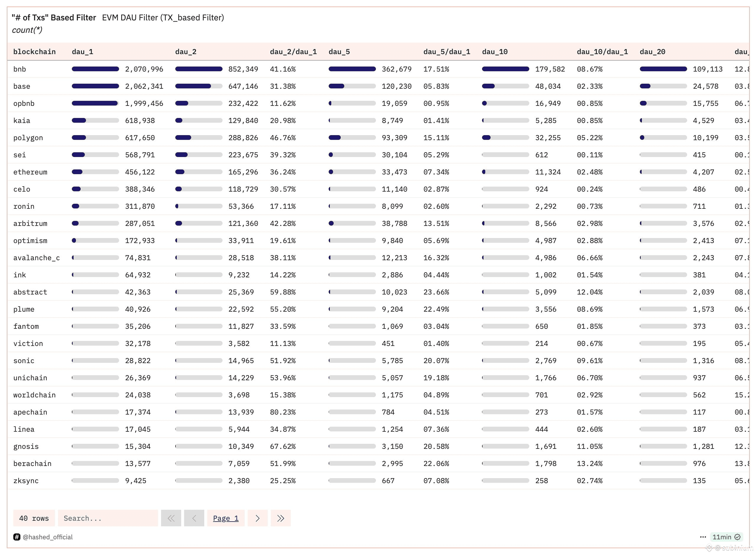This screenshot has width=756, height=555.
Task: Jump to the last page arrows button
Action: [281, 518]
